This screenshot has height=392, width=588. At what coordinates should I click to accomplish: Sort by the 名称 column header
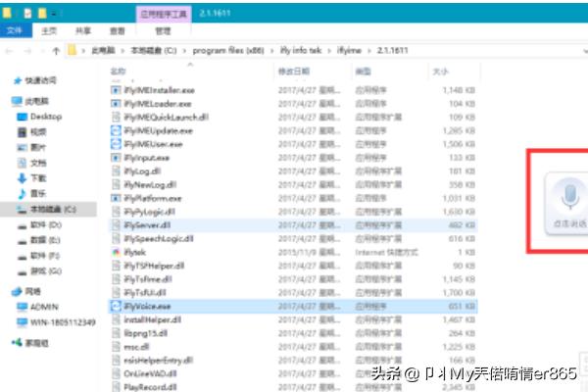click(119, 71)
